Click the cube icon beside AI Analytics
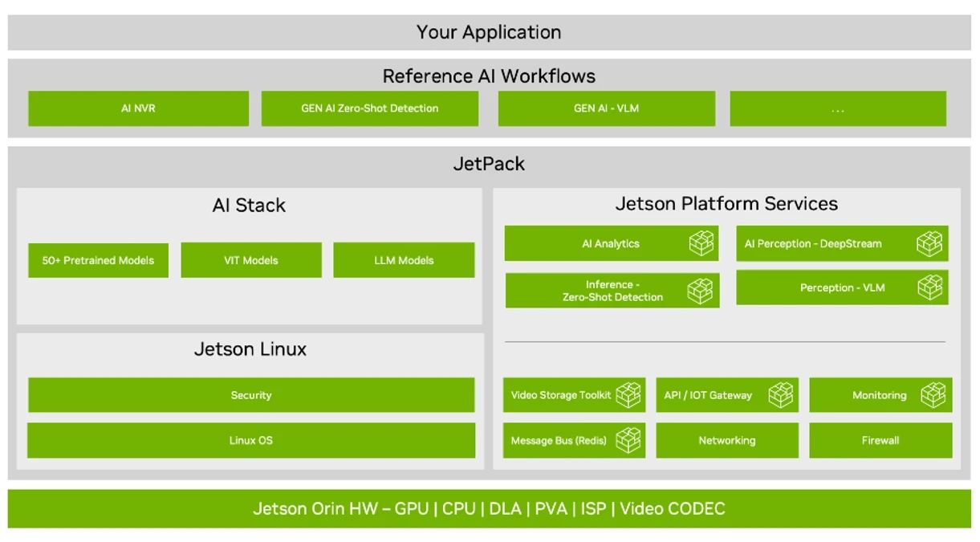Image resolution: width=980 pixels, height=542 pixels. click(x=701, y=243)
